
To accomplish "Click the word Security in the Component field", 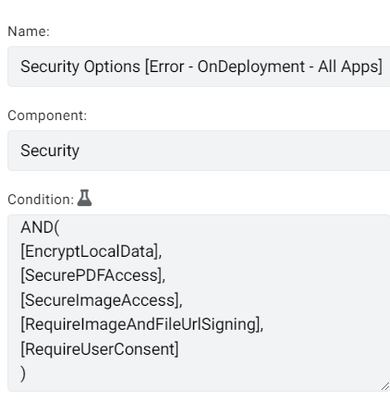I will (50, 151).
